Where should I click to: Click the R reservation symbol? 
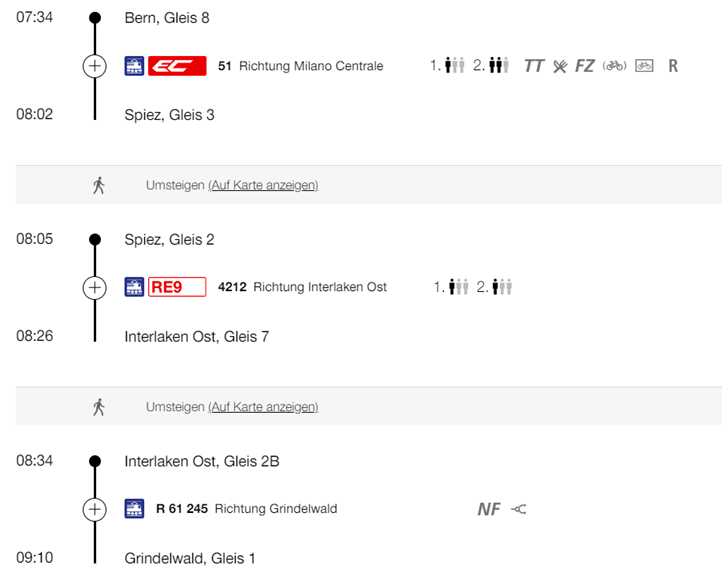pyautogui.click(x=673, y=66)
